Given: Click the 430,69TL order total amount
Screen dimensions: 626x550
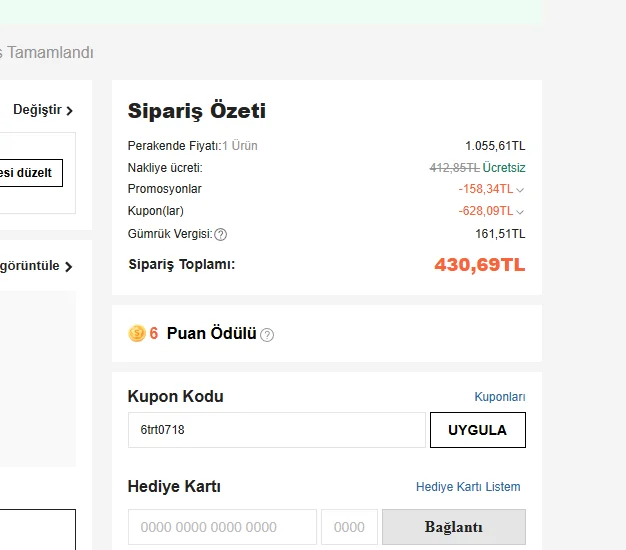Looking at the screenshot, I should [479, 265].
